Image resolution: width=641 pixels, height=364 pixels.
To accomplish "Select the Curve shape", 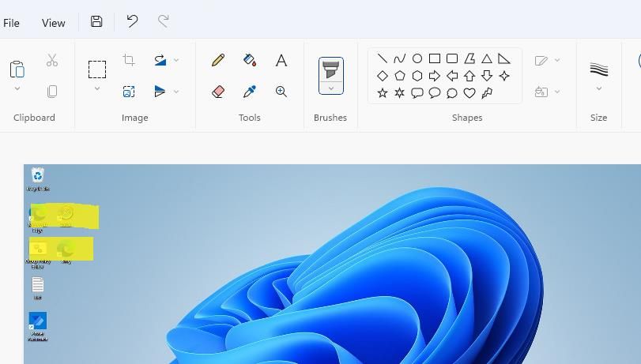I will coord(399,59).
